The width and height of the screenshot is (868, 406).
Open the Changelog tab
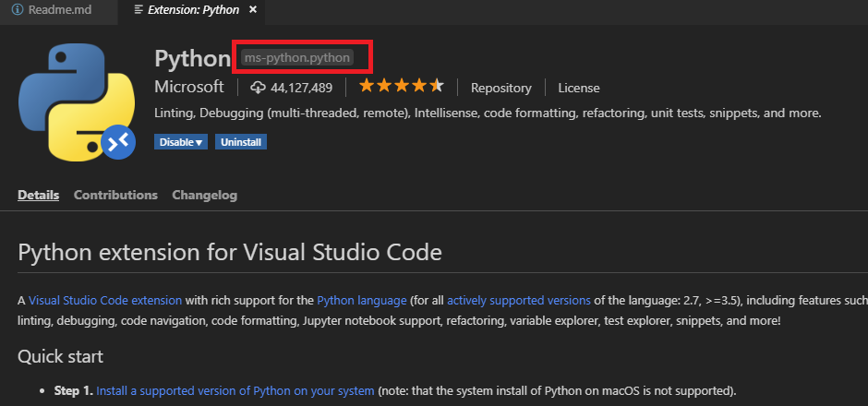204,196
